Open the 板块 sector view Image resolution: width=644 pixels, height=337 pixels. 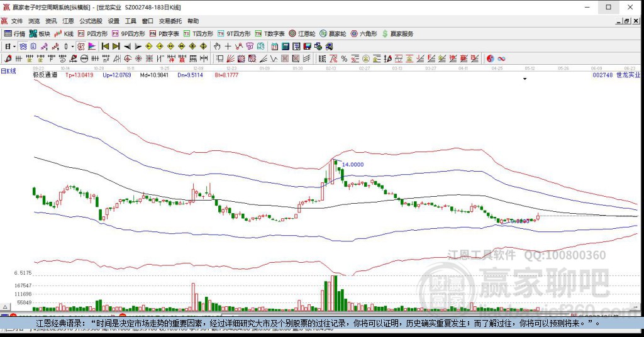point(40,34)
